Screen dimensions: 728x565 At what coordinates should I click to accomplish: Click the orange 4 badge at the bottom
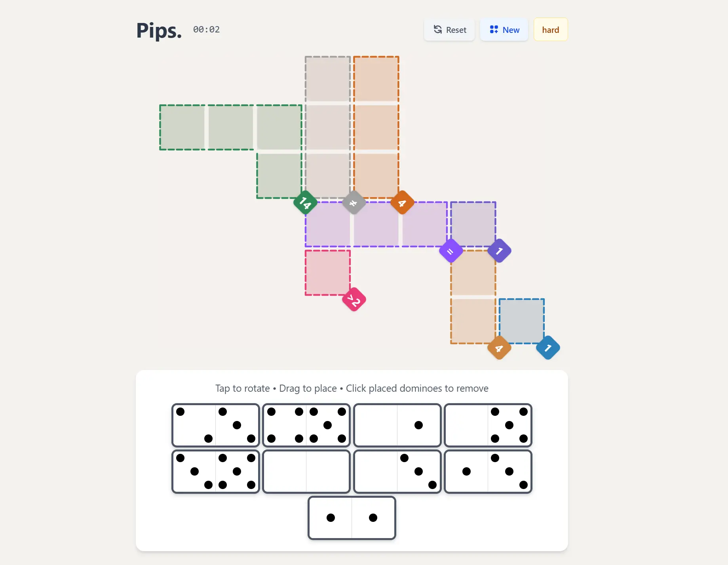click(x=499, y=349)
